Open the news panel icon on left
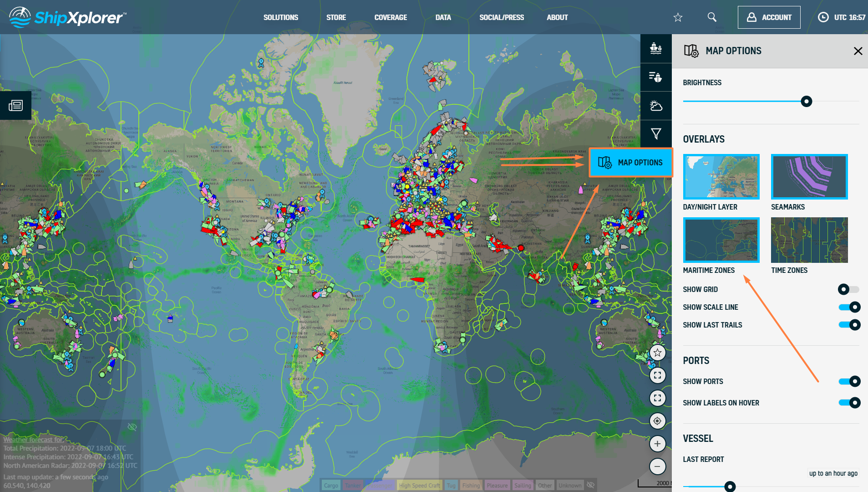Screen dimensions: 868x492 coord(15,106)
